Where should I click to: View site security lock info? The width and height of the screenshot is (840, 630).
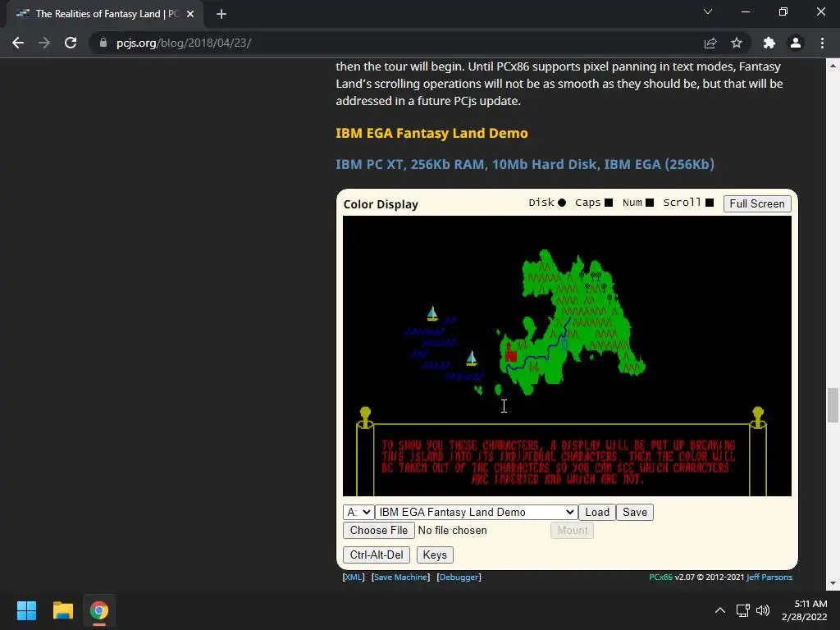(103, 43)
